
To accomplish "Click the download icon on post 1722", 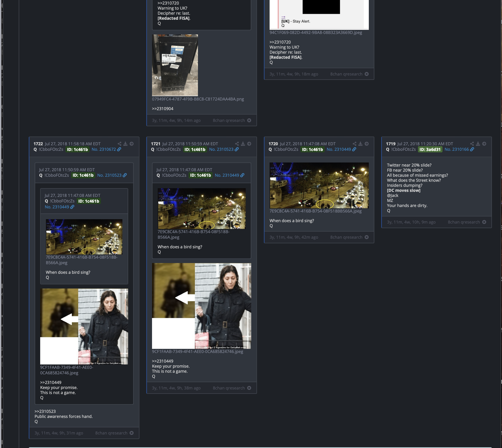I will (x=125, y=144).
